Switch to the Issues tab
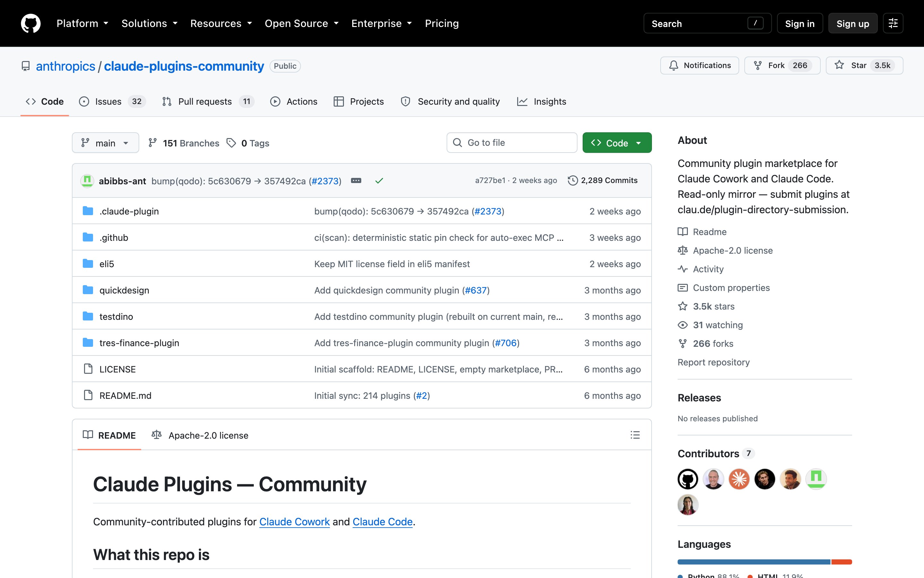The image size is (924, 578). [x=112, y=101]
